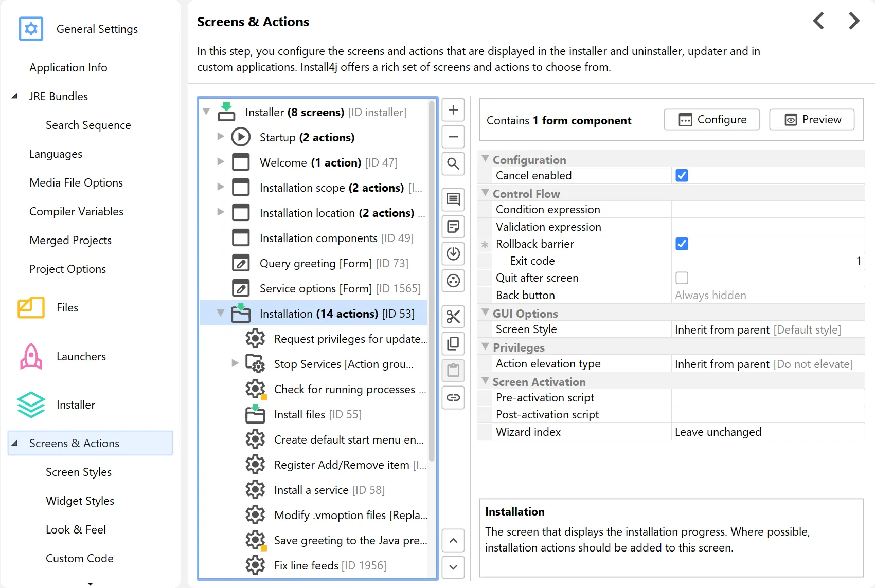Click the remove (minus) button in toolbar

453,137
